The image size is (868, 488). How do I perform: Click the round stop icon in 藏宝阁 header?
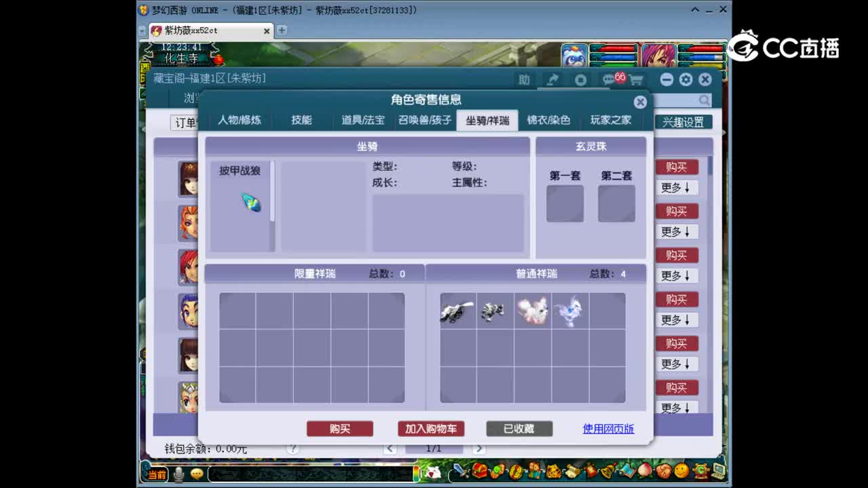point(580,80)
